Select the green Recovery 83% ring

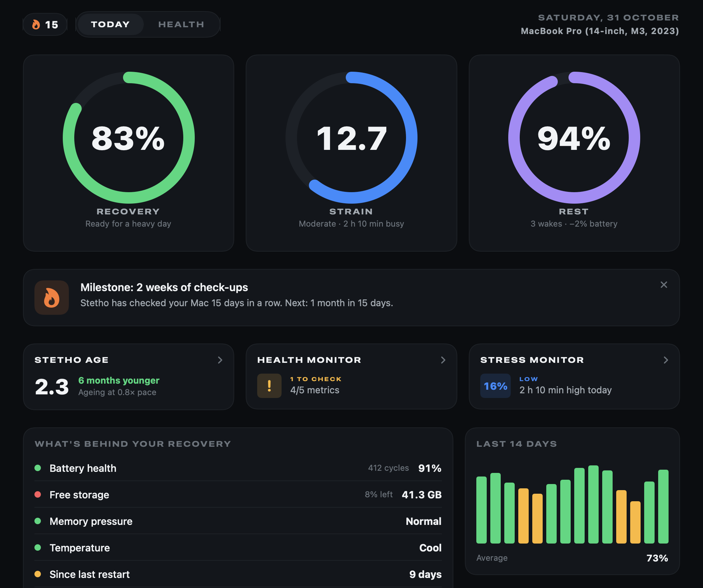[x=128, y=138]
